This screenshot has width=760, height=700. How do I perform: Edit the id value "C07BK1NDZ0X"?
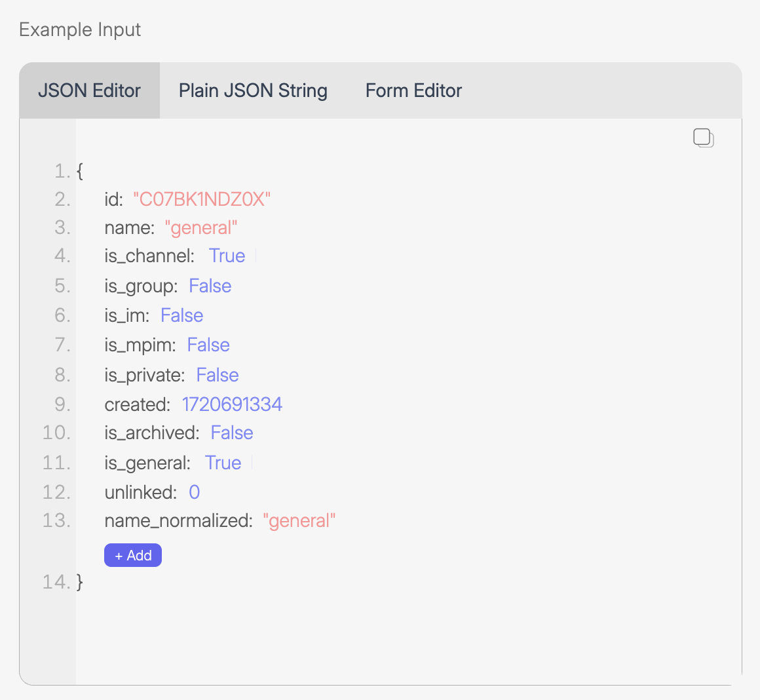[202, 199]
